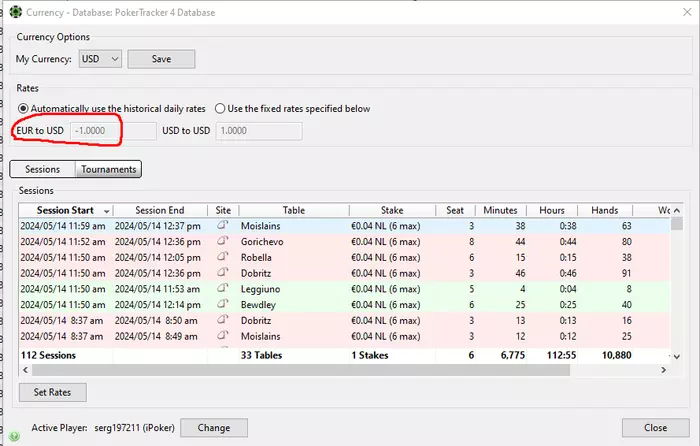700x446 pixels.
Task: Click iPoker site icon in Bewdley row
Action: (223, 304)
